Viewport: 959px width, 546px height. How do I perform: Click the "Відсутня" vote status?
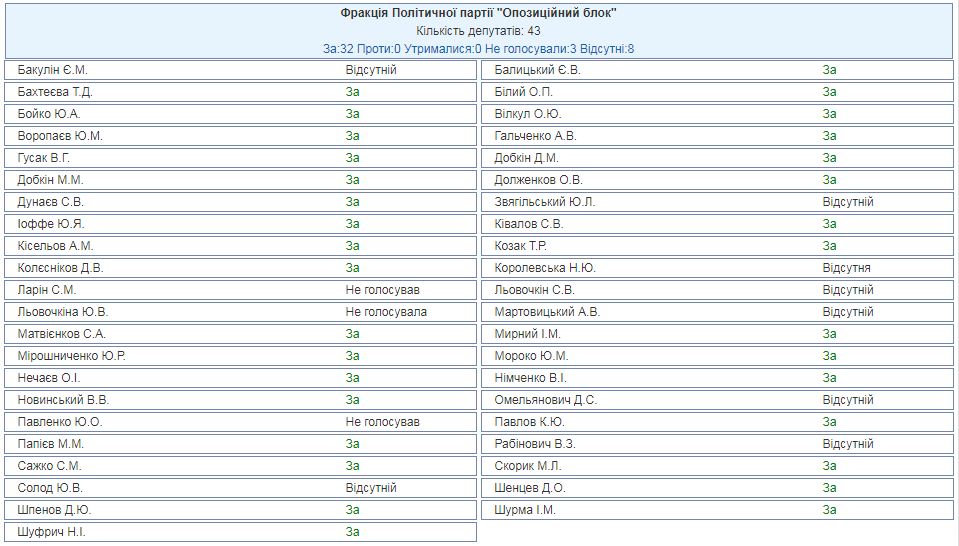click(846, 268)
